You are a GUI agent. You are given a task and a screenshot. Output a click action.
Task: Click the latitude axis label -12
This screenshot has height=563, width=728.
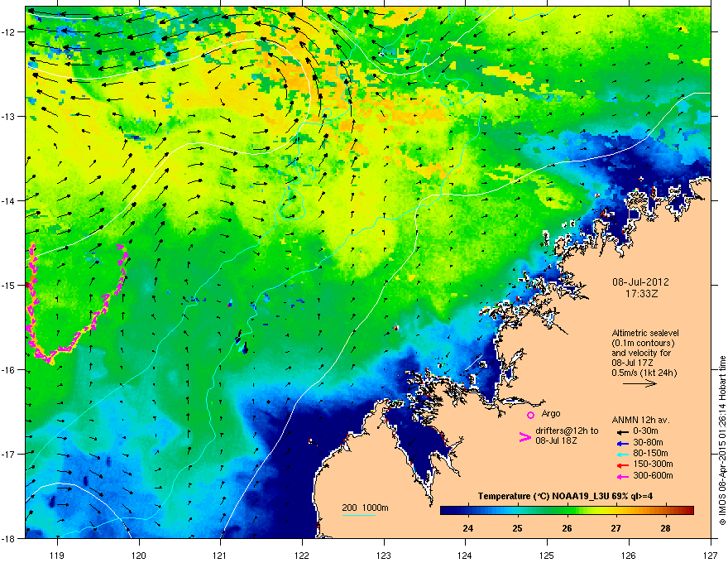[x=8, y=32]
